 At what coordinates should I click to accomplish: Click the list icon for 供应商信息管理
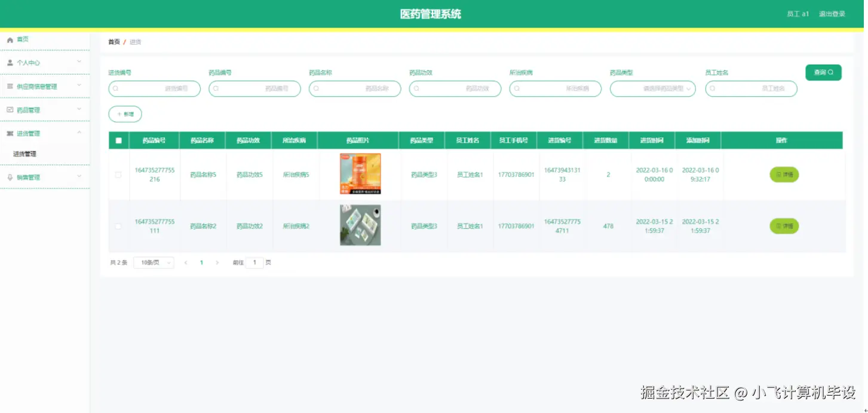click(10, 86)
